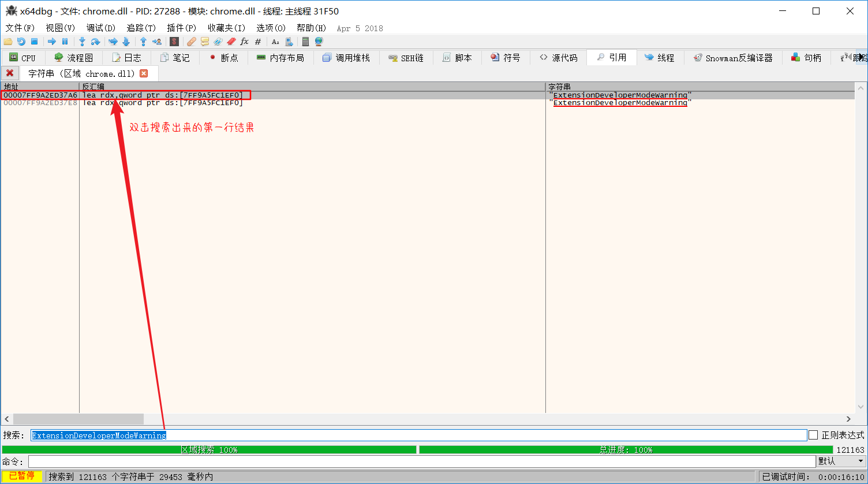Run the program with the arrow icon
The width and height of the screenshot is (868, 484).
click(x=52, y=42)
